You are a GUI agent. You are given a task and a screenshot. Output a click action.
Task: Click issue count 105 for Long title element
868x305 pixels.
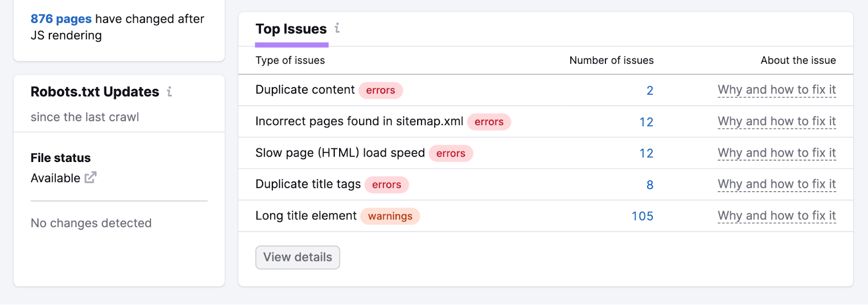tap(642, 216)
